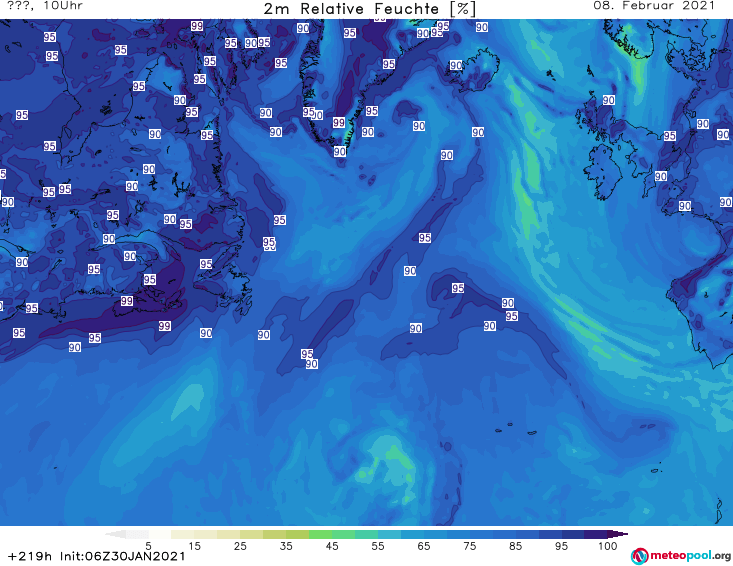
Task: Click the Iceland outline on the map
Action: (x=473, y=68)
